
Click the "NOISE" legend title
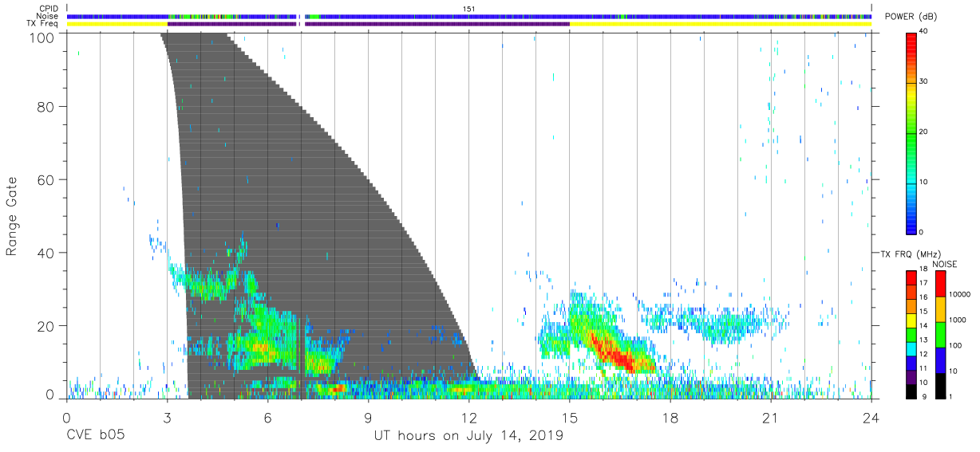[x=945, y=264]
